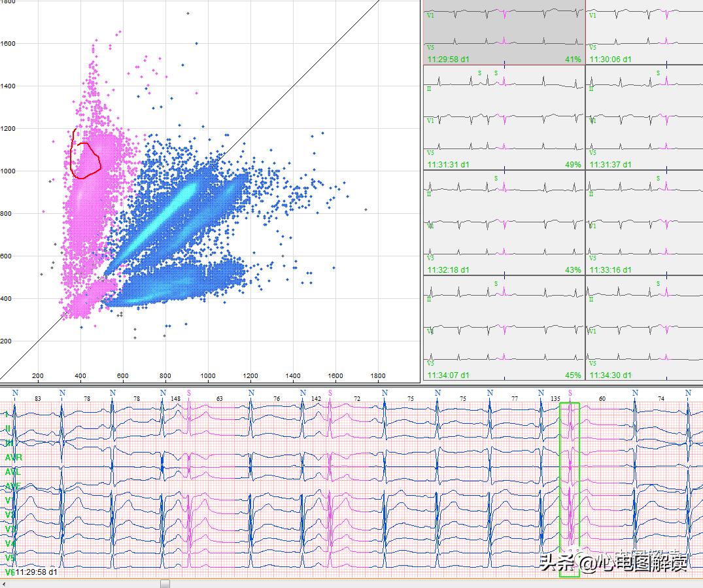Select the 11:31:31 d1 strip thumbnail
The width and height of the screenshot is (703, 588).
coord(504,118)
